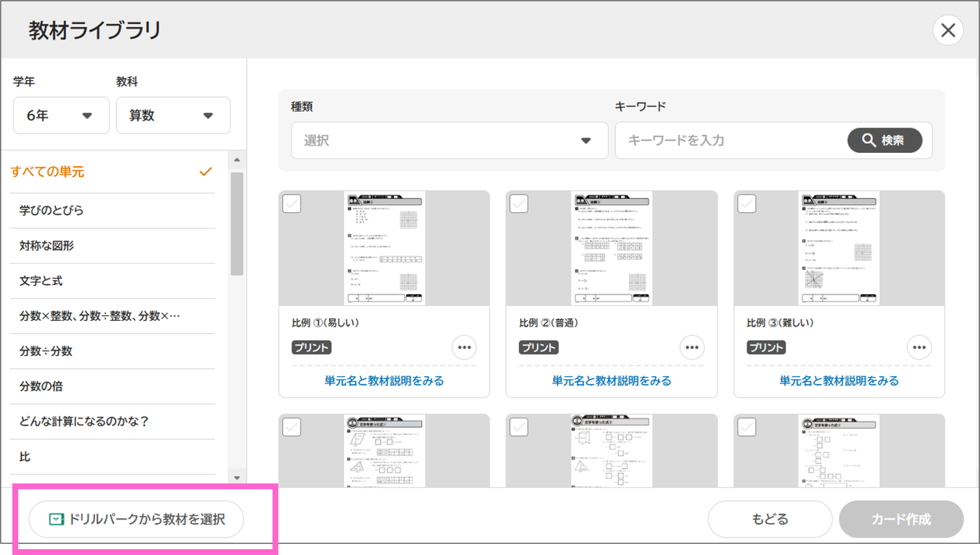Open the 教科 dropdown showing 算数

pos(173,115)
